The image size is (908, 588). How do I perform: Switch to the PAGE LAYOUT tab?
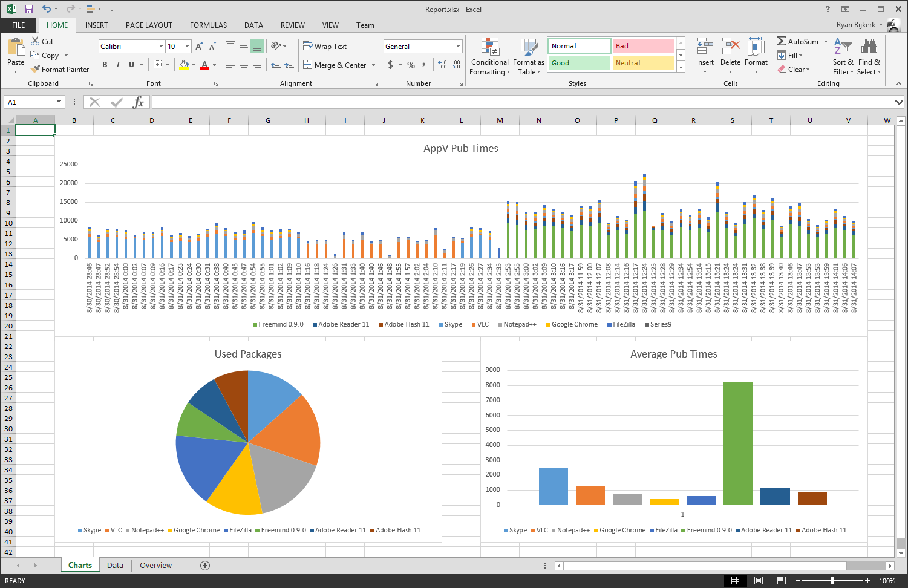(x=149, y=25)
